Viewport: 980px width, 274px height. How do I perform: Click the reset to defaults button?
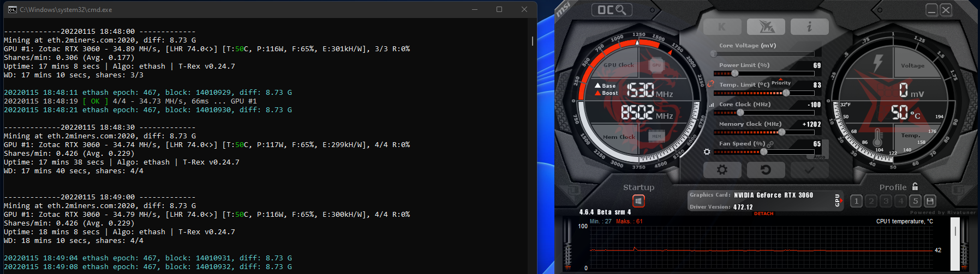(x=766, y=170)
